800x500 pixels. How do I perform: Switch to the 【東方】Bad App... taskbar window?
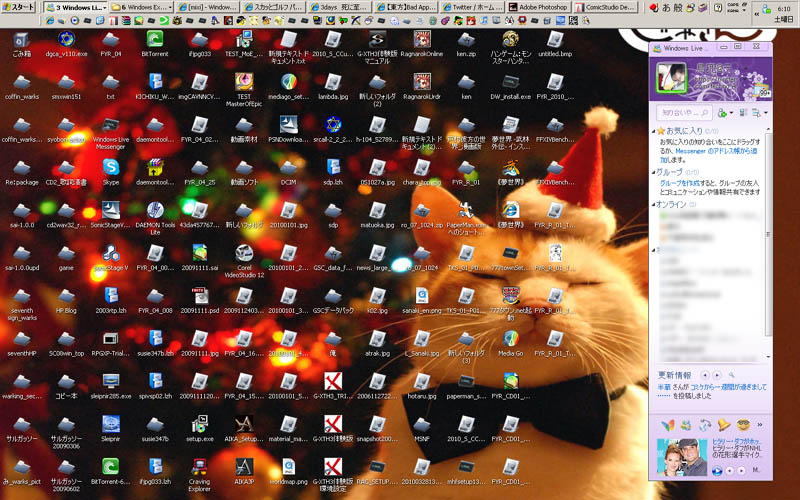click(406, 8)
